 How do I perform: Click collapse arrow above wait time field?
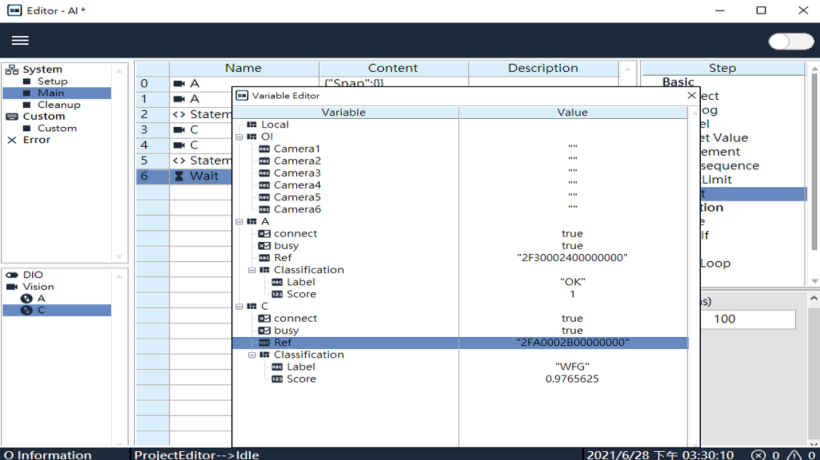pyautogui.click(x=814, y=298)
